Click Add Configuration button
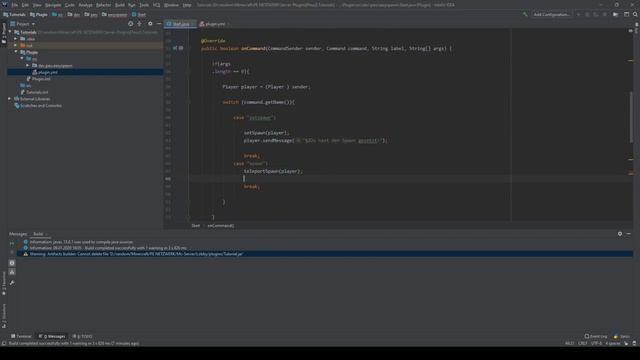This screenshot has height=360, width=640. pyautogui.click(x=551, y=14)
